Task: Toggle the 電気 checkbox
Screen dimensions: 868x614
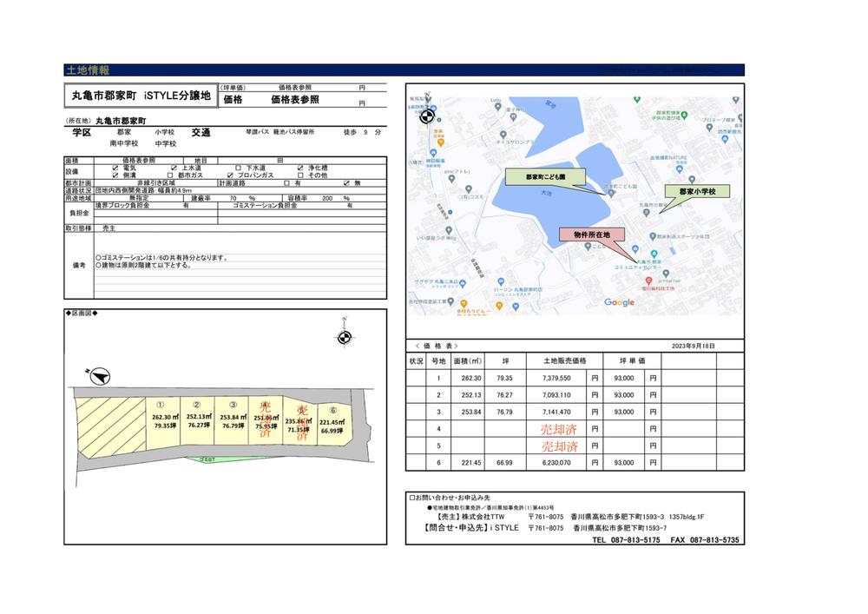Action: pyautogui.click(x=115, y=168)
